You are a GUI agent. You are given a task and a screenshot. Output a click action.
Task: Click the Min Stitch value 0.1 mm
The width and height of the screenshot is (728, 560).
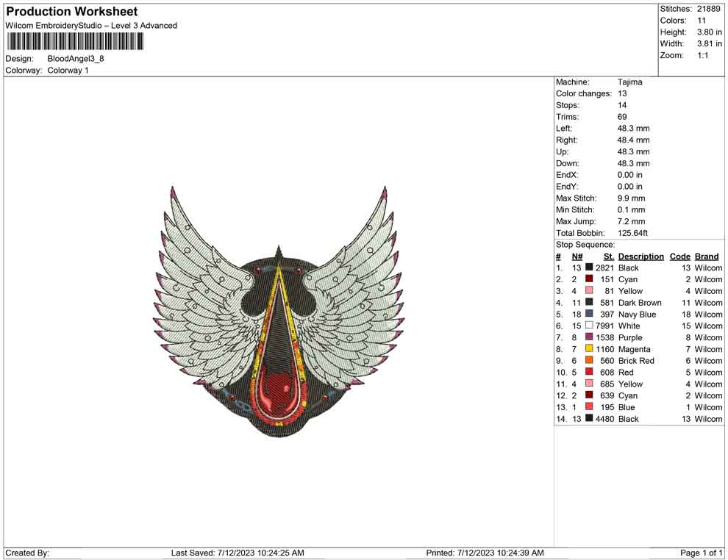click(x=632, y=209)
